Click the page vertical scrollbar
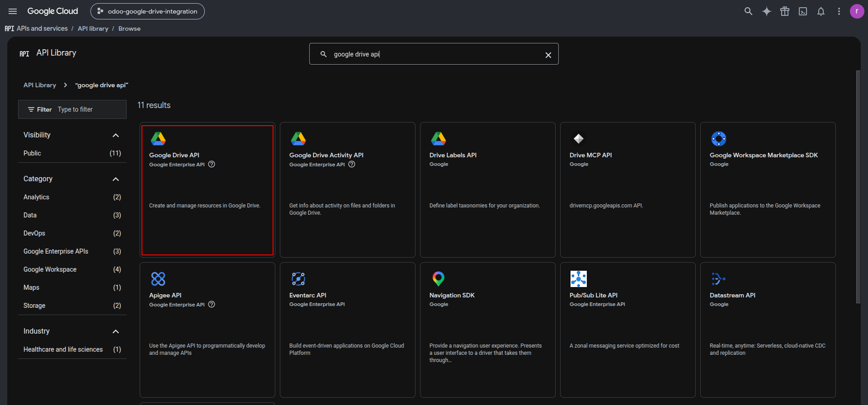Screen dimensions: 868x405 (x=858, y=187)
